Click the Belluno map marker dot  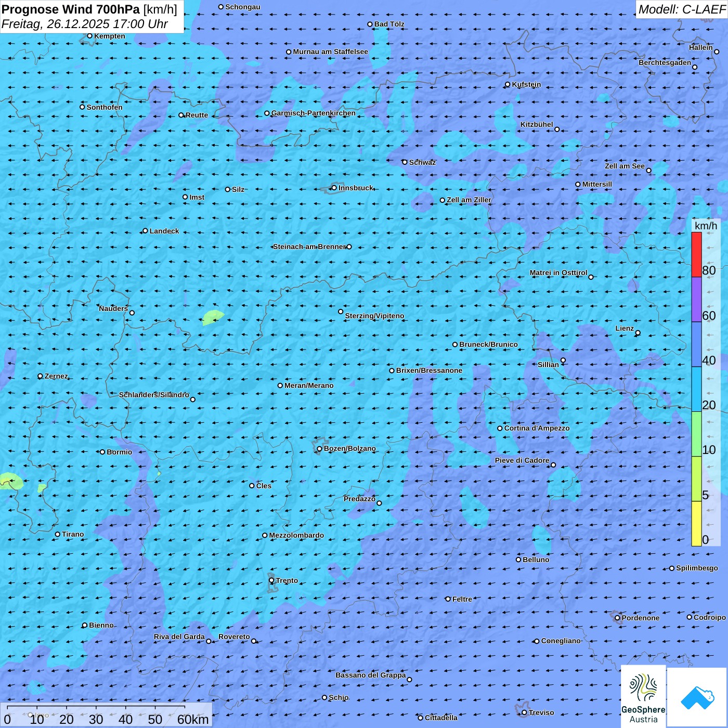[x=518, y=560]
